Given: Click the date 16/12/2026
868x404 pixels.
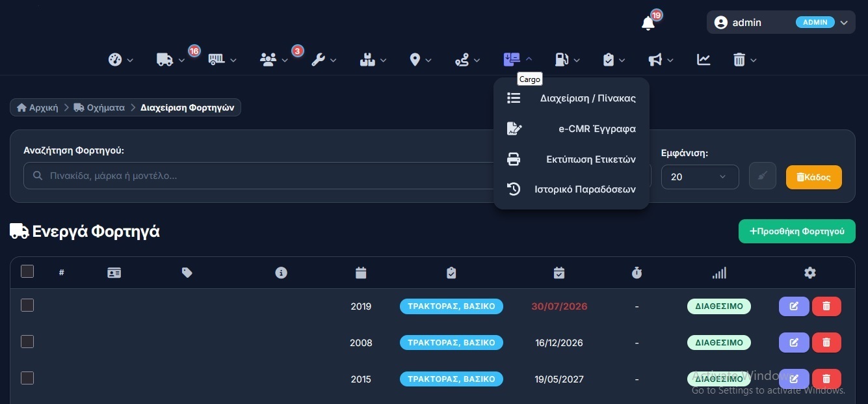Looking at the screenshot, I should [x=559, y=343].
